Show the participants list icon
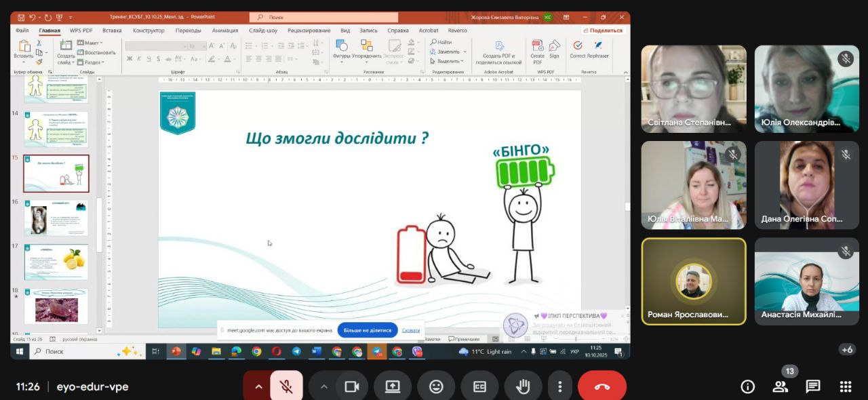The width and height of the screenshot is (868, 400). (x=780, y=386)
